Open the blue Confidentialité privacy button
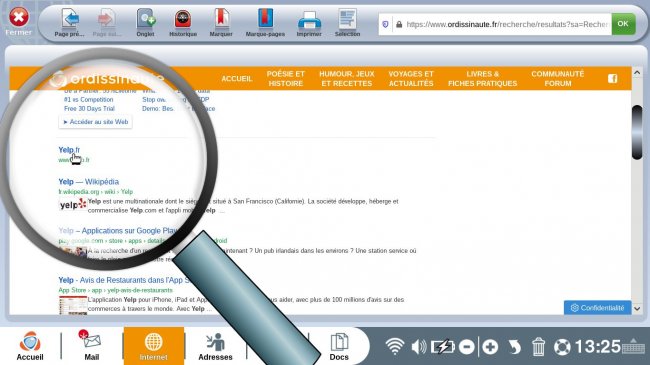 coord(597,308)
